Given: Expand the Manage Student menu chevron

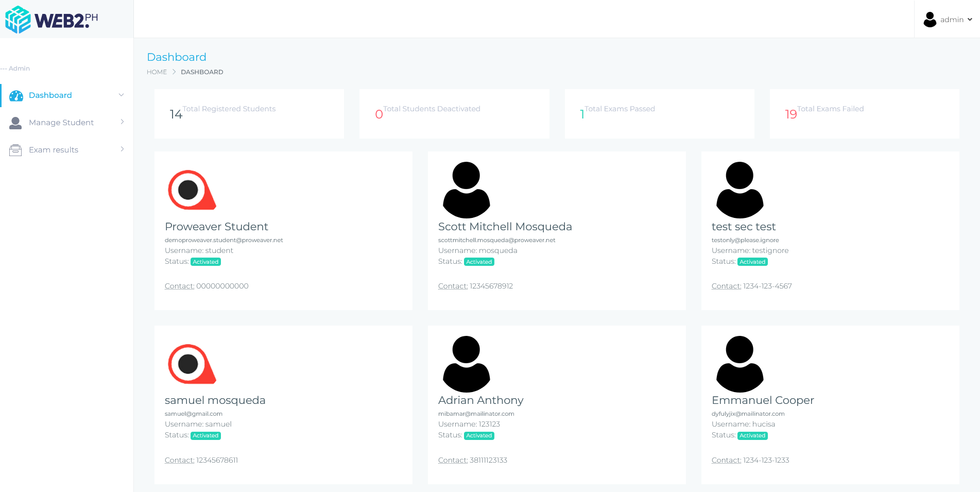Looking at the screenshot, I should 122,122.
